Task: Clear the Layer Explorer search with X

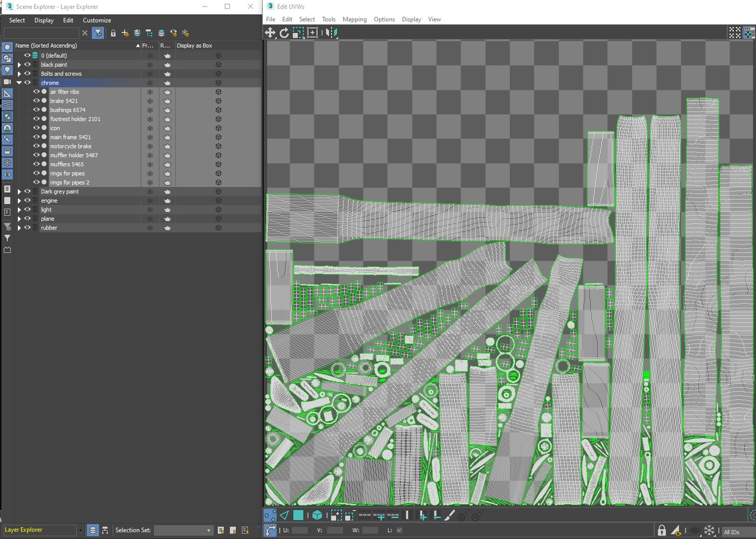Action: [85, 33]
